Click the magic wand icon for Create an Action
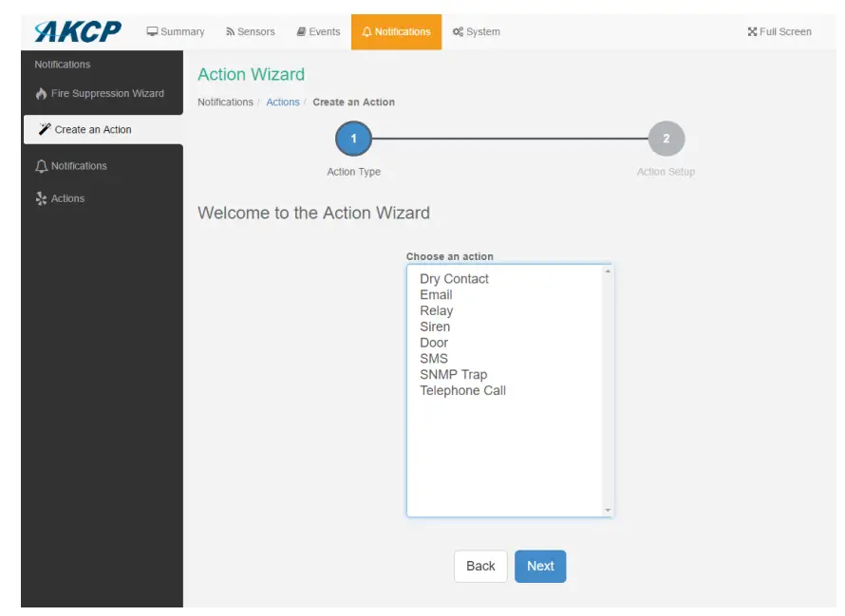The width and height of the screenshot is (845, 616). pyautogui.click(x=45, y=129)
